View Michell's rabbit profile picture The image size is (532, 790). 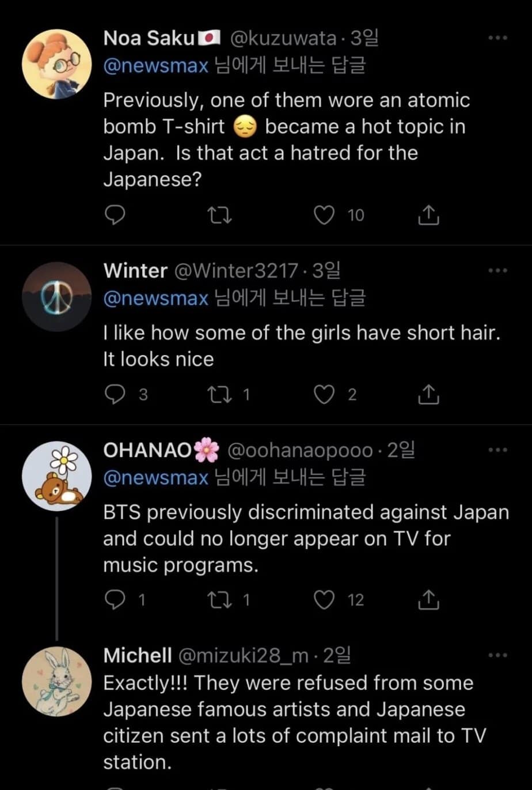coord(57,681)
